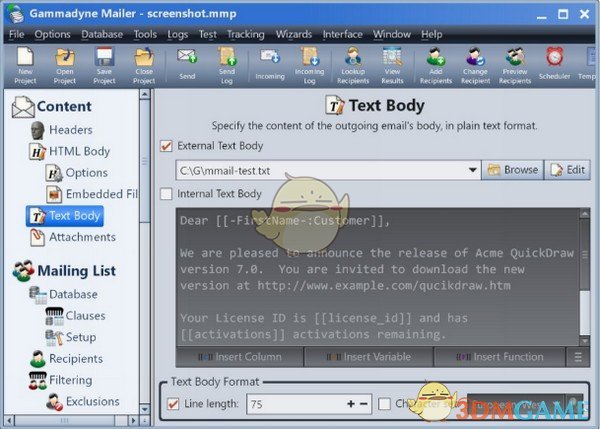The width and height of the screenshot is (600, 429).
Task: Select Embedded Files sidebar item
Action: [x=92, y=194]
